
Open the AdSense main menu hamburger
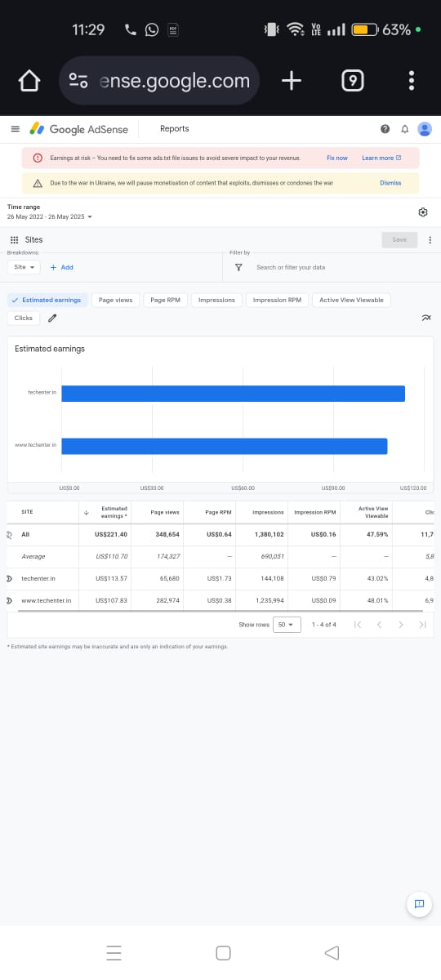[x=15, y=129]
